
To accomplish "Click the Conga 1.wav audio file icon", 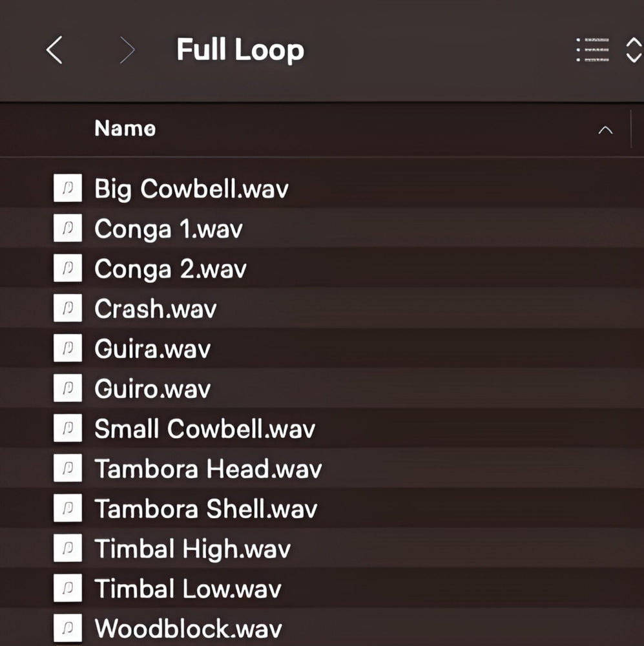I will point(68,229).
